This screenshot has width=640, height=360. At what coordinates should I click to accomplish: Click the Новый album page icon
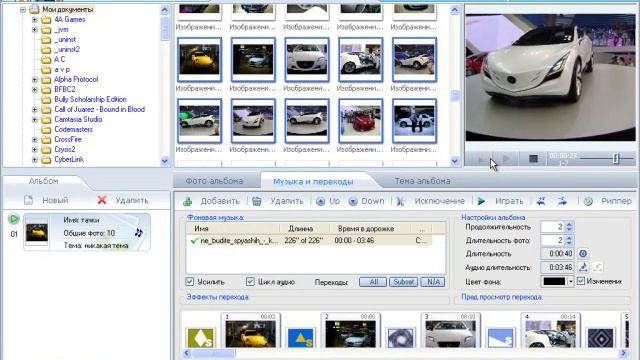pyautogui.click(x=29, y=200)
